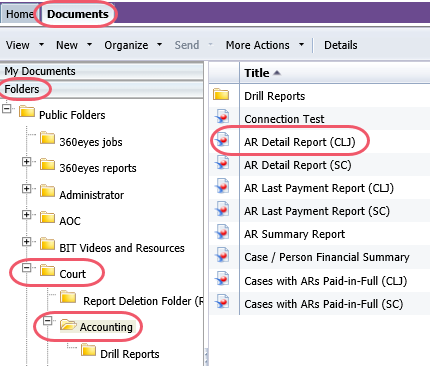Select "Report Deletion Folder" tree label
The width and height of the screenshot is (430, 366).
click(x=143, y=301)
